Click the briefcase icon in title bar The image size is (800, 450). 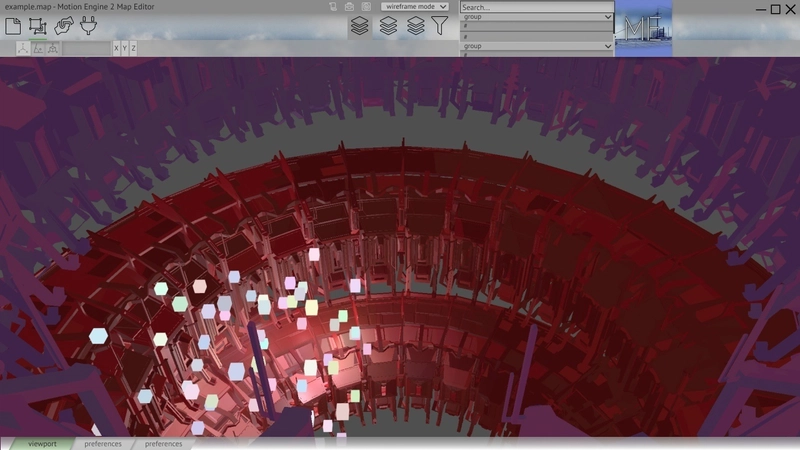pyautogui.click(x=349, y=7)
